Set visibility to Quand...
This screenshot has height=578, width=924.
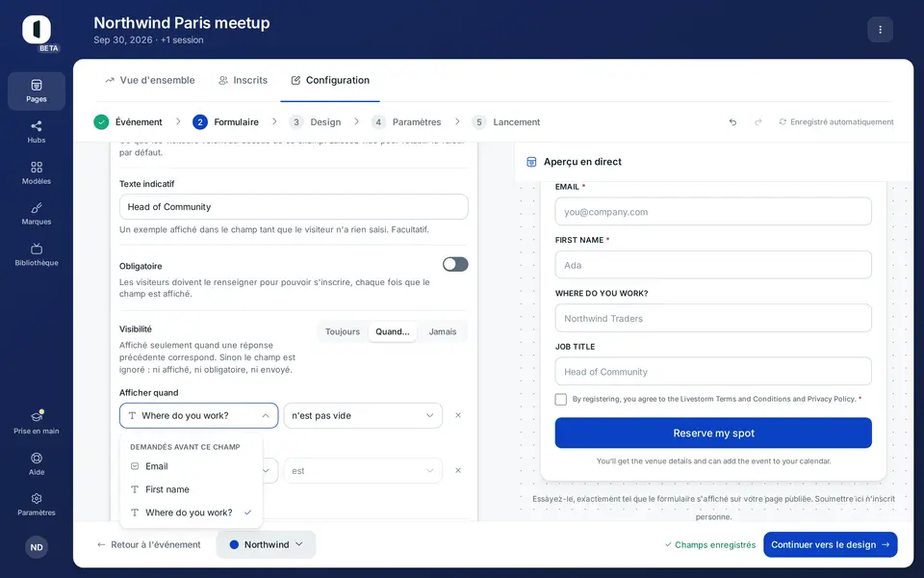coord(393,331)
